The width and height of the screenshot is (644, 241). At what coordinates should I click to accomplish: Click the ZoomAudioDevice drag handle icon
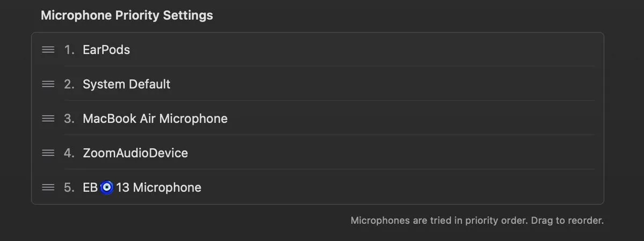click(x=48, y=153)
